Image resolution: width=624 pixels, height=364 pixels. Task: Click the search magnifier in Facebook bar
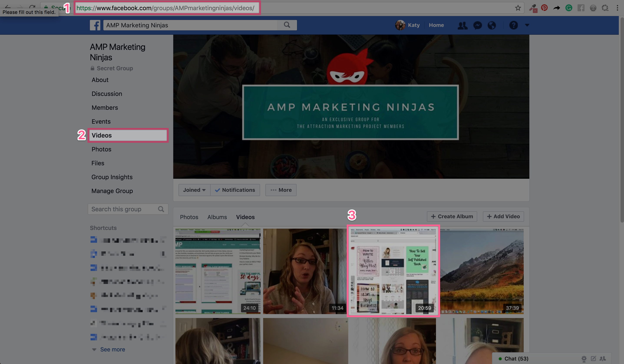(287, 25)
